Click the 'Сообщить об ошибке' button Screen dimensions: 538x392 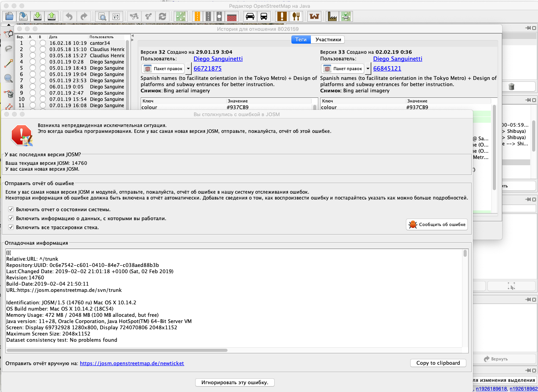click(437, 224)
